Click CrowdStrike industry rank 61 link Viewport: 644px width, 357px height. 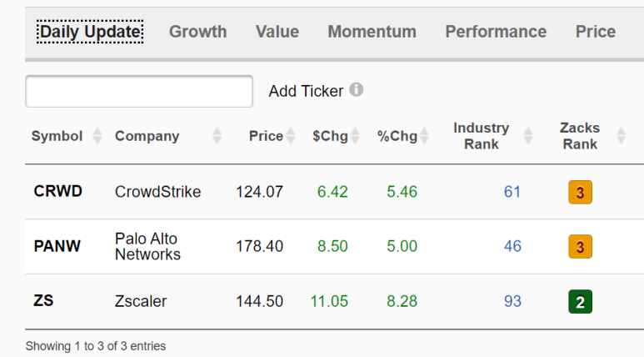tap(512, 192)
